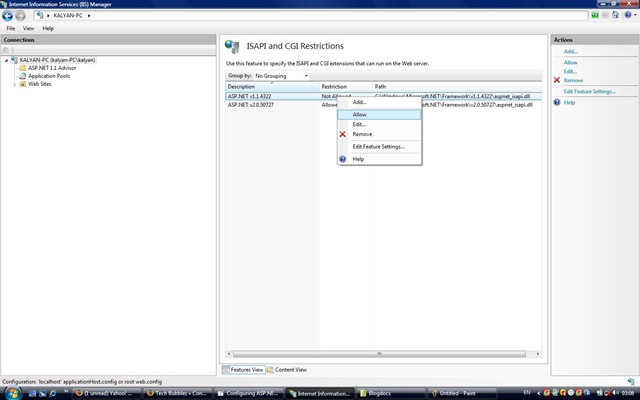This screenshot has width=640, height=400.
Task: Click the Application Pools icon in tree
Action: 22,76
